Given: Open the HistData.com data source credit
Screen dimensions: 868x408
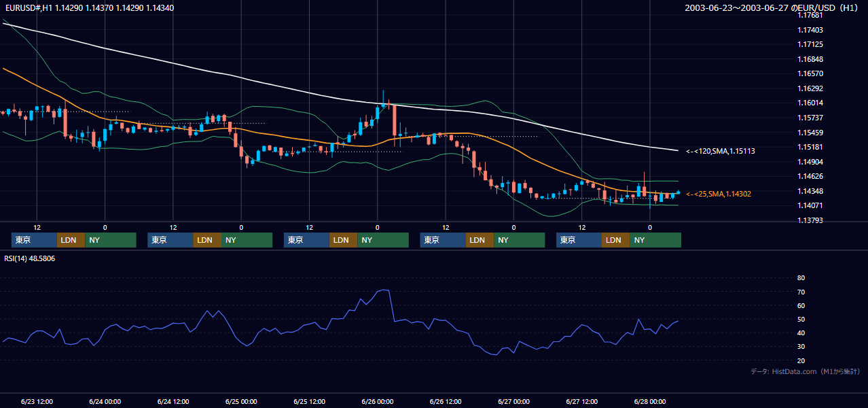Looking at the screenshot, I should tap(806, 371).
